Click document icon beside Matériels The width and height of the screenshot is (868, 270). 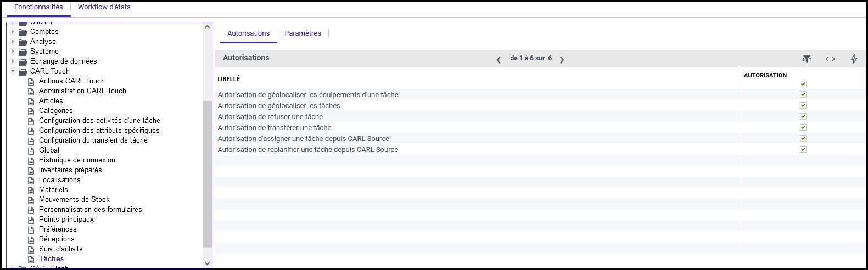click(31, 190)
